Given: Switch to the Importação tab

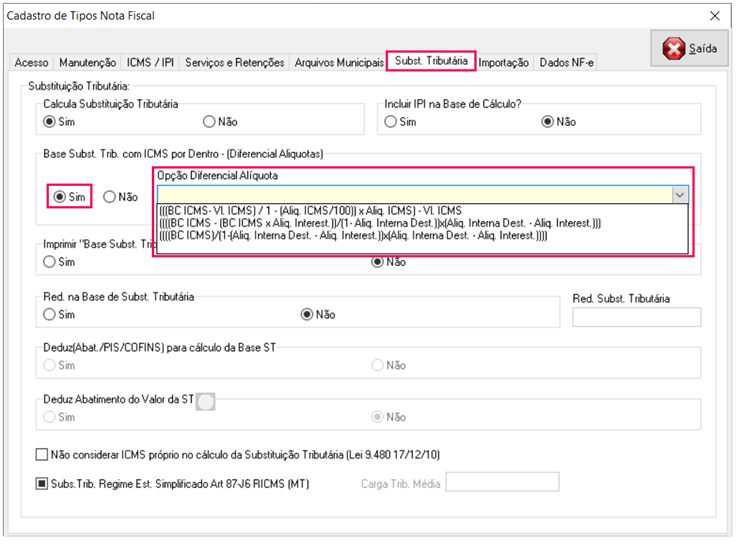Looking at the screenshot, I should point(503,62).
